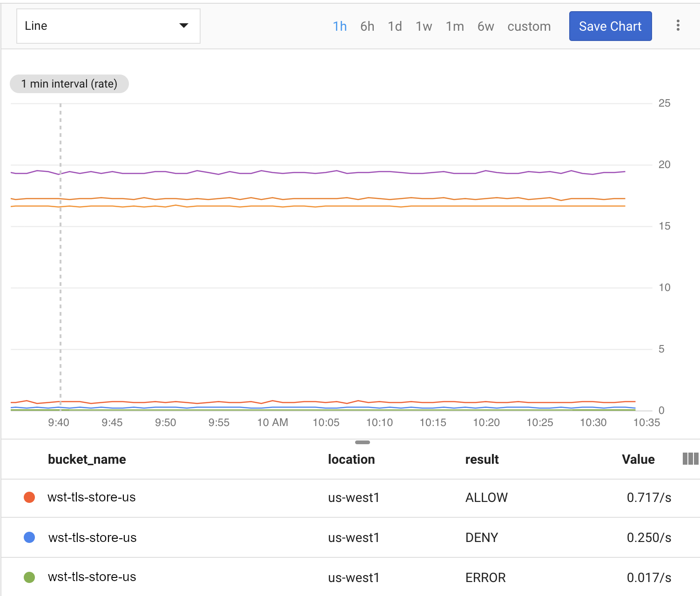
Task: Click the blue DENY series legend dot
Action: 29,537
